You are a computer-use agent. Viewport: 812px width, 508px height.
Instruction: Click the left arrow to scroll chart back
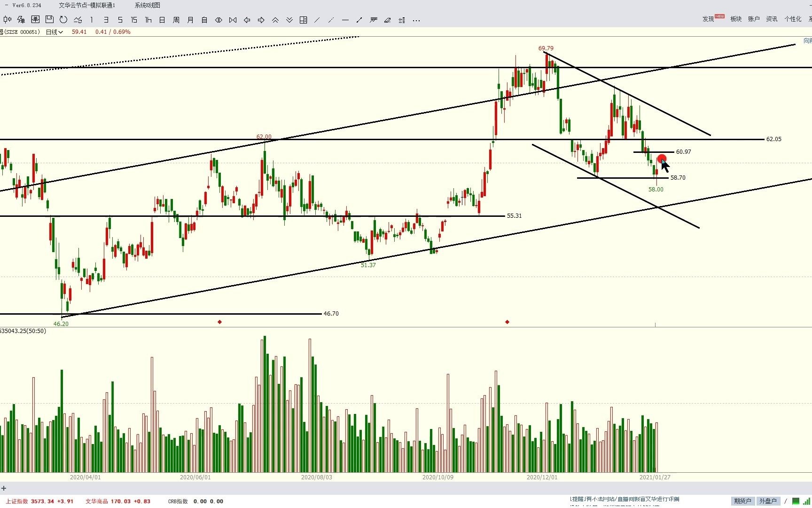click(x=247, y=20)
